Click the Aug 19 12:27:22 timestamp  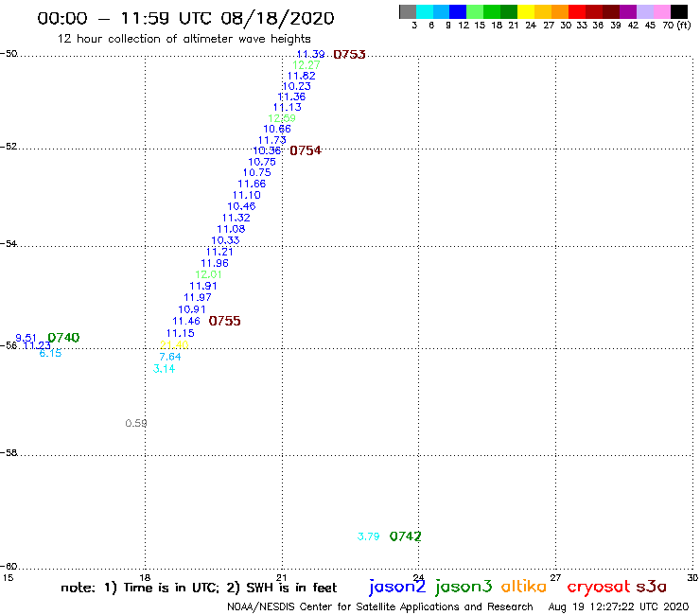pos(619,607)
